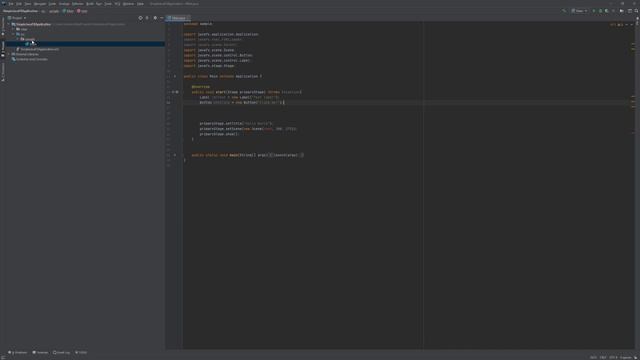Click the locate-opened-file target icon

click(140, 18)
